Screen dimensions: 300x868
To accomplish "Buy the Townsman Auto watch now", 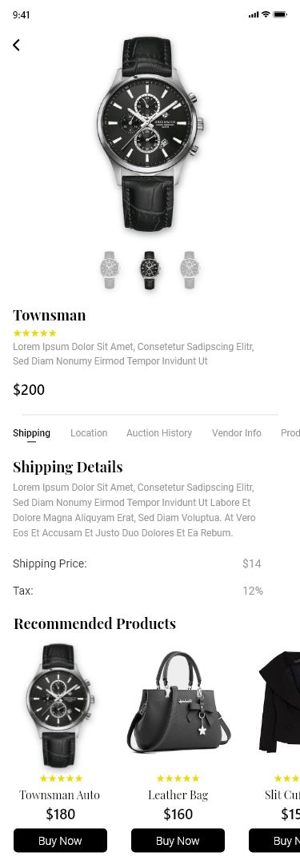I will click(x=60, y=840).
